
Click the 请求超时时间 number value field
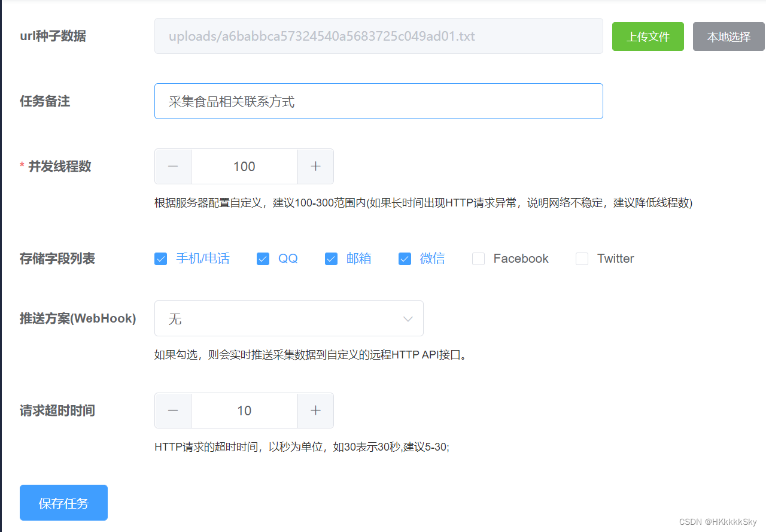[x=244, y=411]
